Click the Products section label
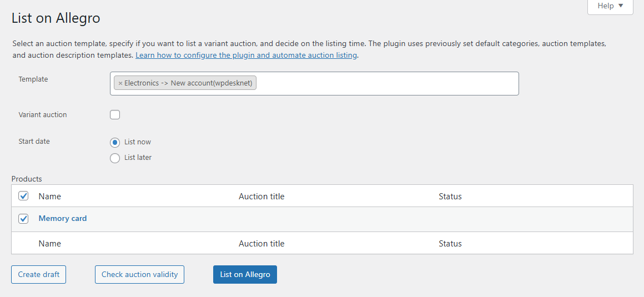The image size is (644, 297). point(27,179)
